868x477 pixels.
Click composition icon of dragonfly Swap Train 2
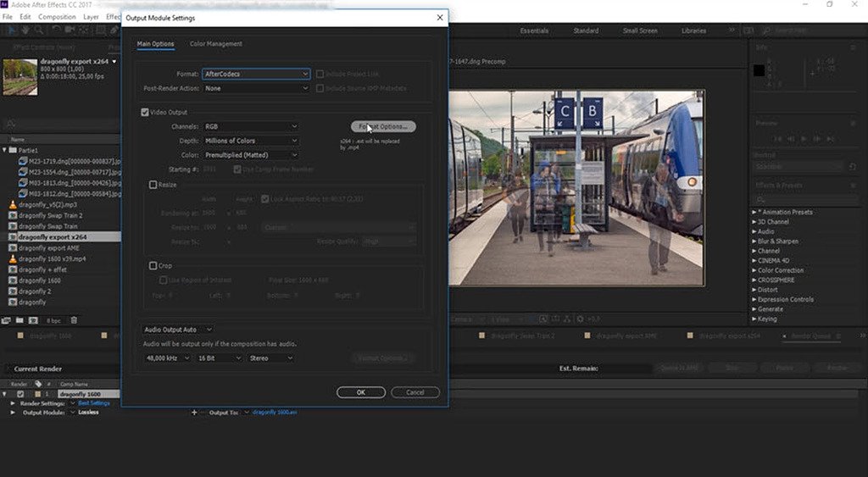point(13,215)
